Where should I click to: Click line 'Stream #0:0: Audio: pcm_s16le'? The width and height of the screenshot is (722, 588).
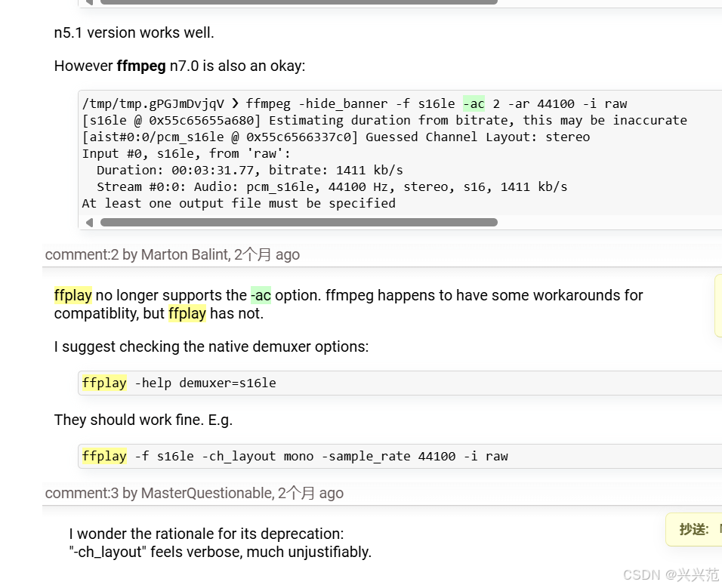[332, 186]
